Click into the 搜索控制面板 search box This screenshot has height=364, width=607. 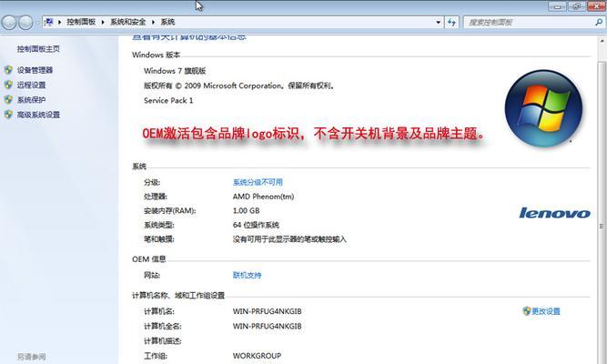[x=529, y=23]
